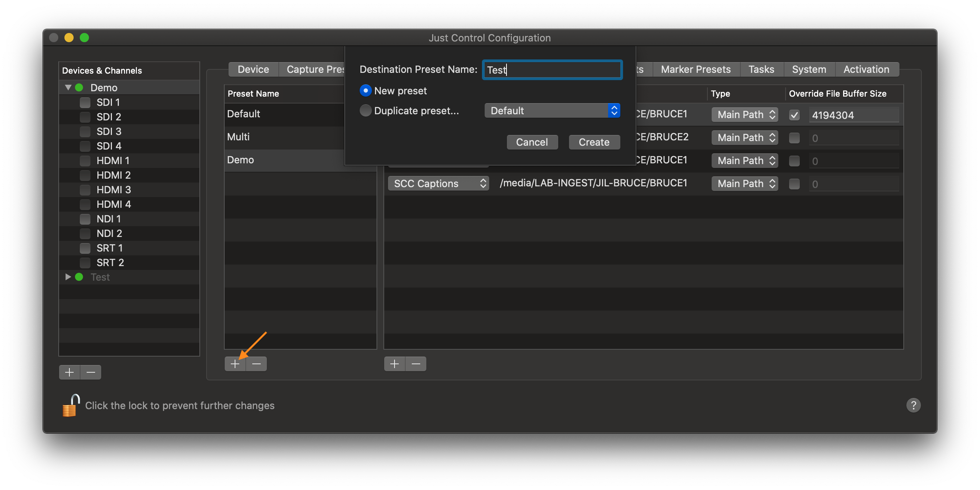The width and height of the screenshot is (980, 490).
Task: Switch to the Tasks tab
Action: click(761, 69)
